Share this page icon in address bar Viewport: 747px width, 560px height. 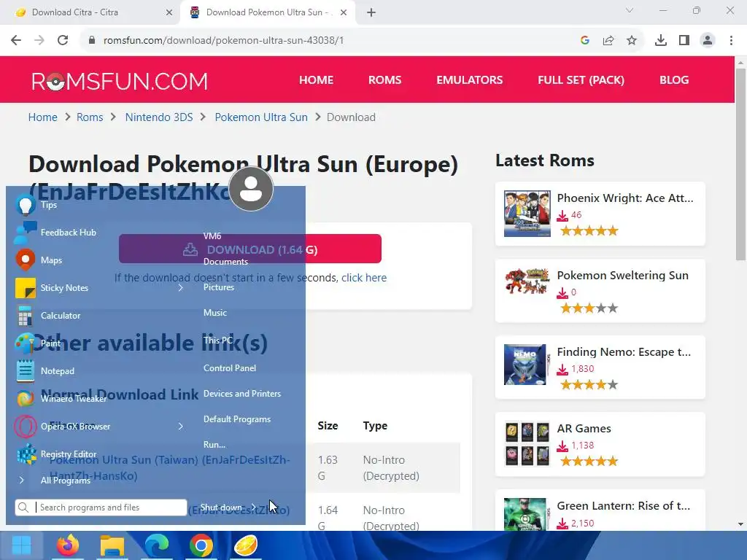[x=608, y=40]
